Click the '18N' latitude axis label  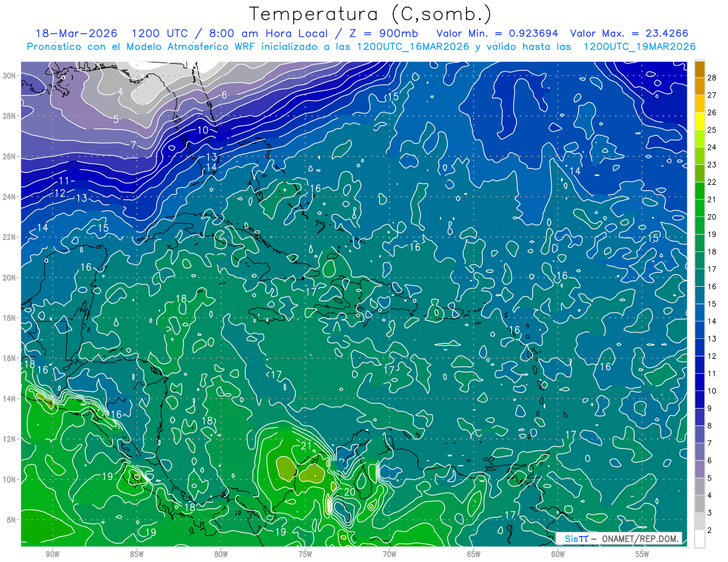coord(9,318)
